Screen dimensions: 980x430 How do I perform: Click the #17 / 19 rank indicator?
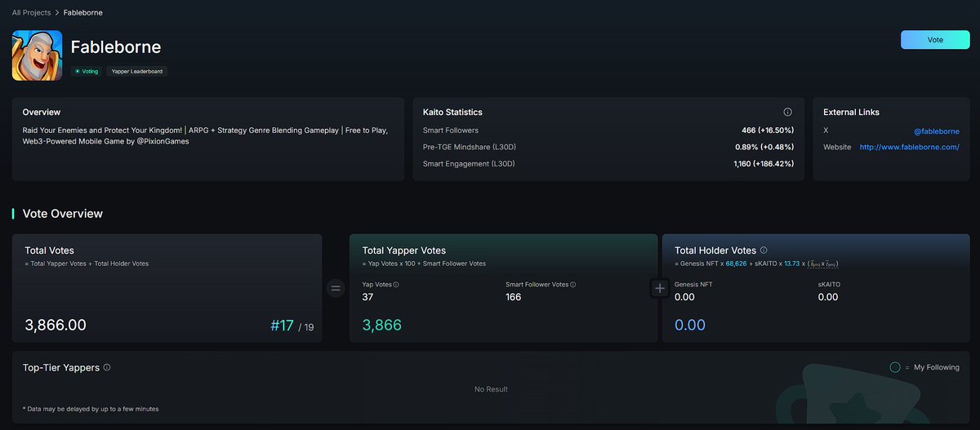[292, 326]
